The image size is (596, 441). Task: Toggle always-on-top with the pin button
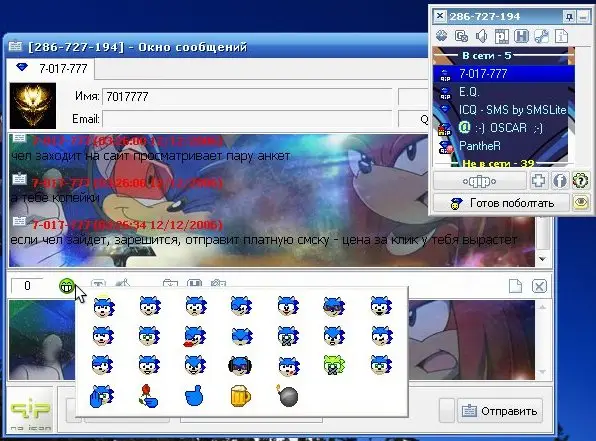(x=569, y=16)
